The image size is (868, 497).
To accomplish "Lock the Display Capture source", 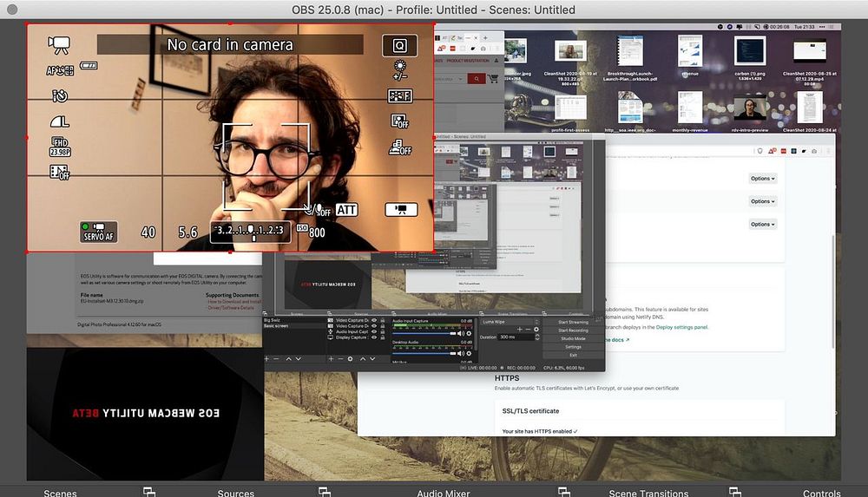I will (x=382, y=337).
